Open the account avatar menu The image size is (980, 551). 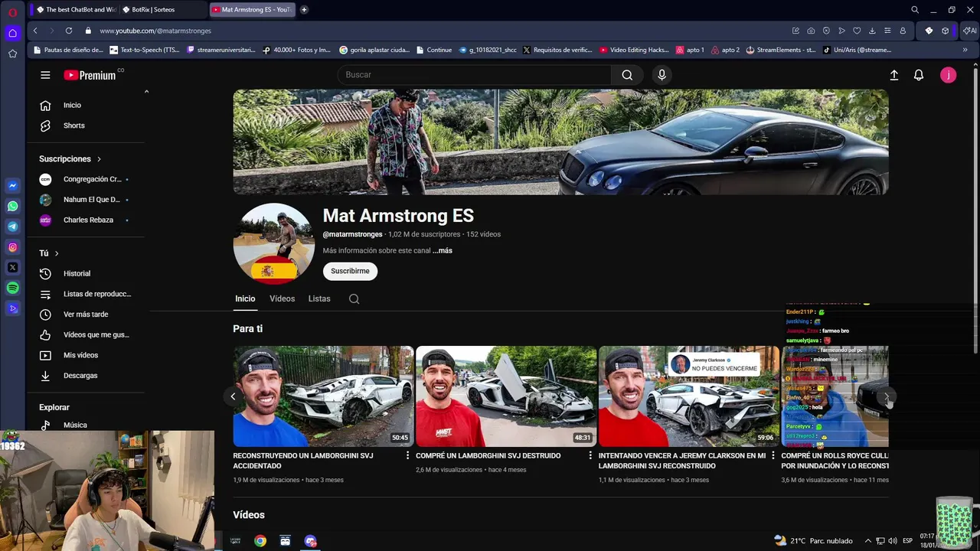948,75
